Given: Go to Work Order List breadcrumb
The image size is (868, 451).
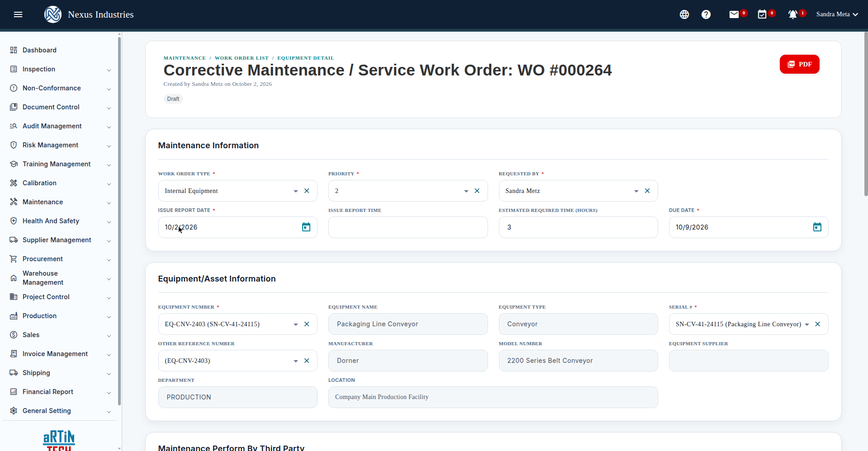Looking at the screenshot, I should pyautogui.click(x=242, y=58).
